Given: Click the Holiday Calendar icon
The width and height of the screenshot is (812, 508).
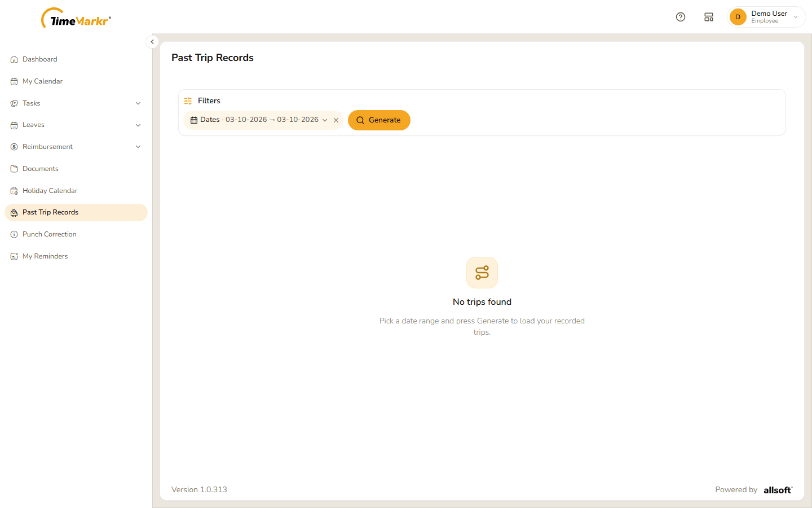Looking at the screenshot, I should coord(14,191).
